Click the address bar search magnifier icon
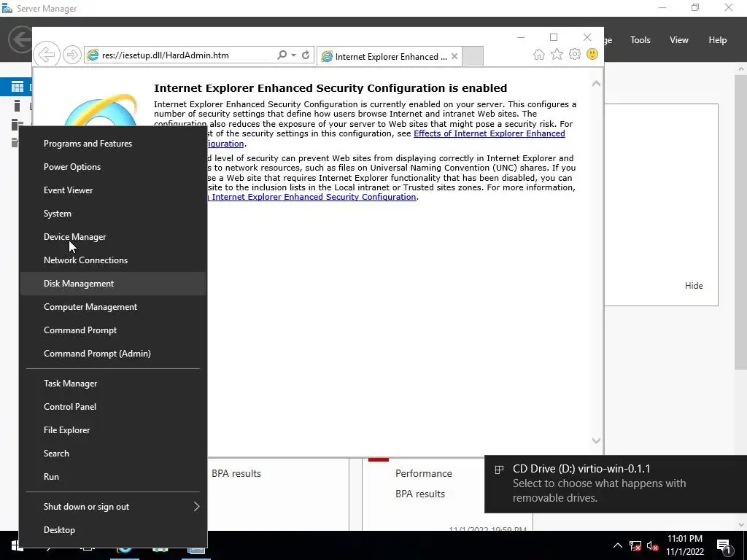This screenshot has width=747, height=560. (282, 55)
